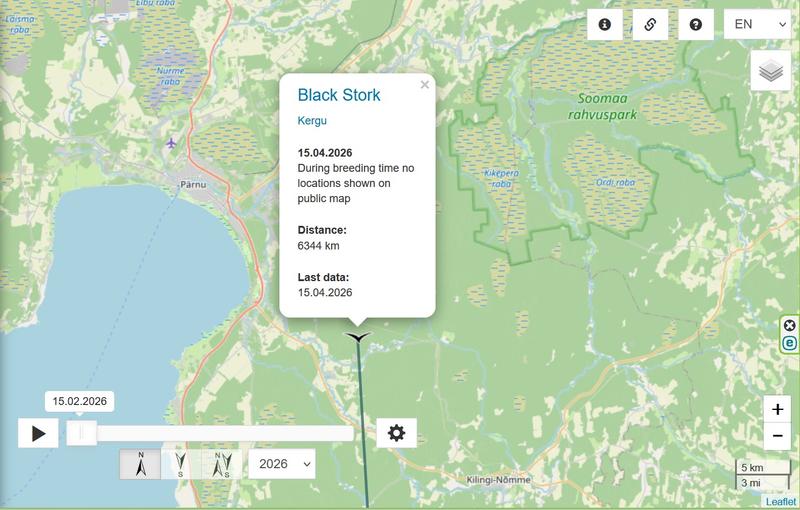The image size is (800, 510).
Task: Click the Leaflet attribution link
Action: tap(781, 502)
